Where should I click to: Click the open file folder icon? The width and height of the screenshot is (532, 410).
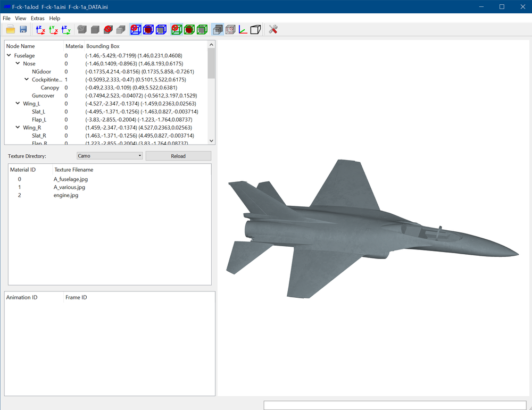(x=11, y=29)
